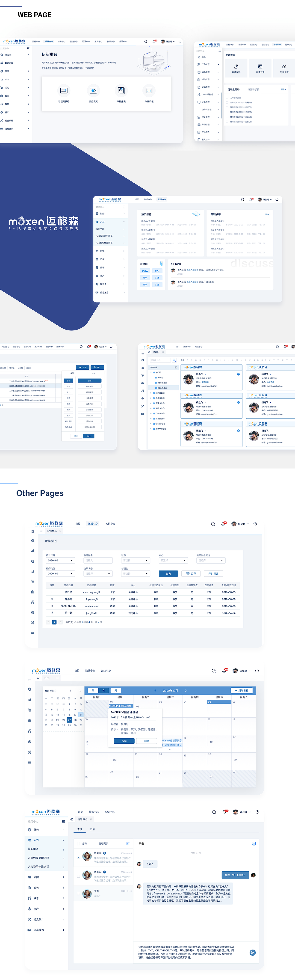Open 首页 menu in 消息中心 page header
Screen dimensions: 295x980
pyautogui.click(x=80, y=812)
